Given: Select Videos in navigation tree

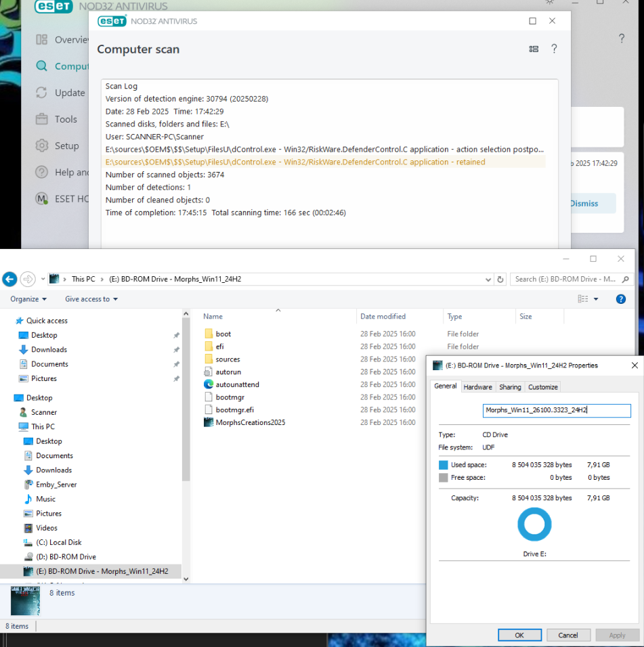Looking at the screenshot, I should 46,528.
